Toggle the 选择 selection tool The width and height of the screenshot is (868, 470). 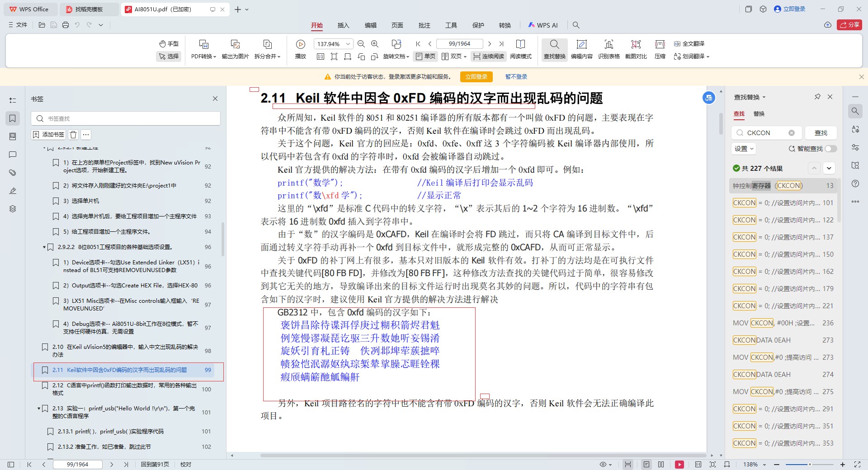tap(169, 56)
